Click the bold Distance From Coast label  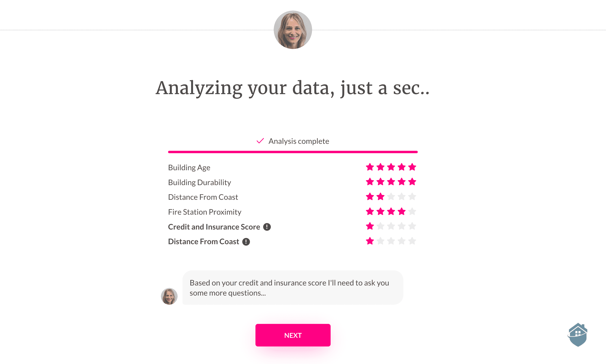pyautogui.click(x=204, y=242)
